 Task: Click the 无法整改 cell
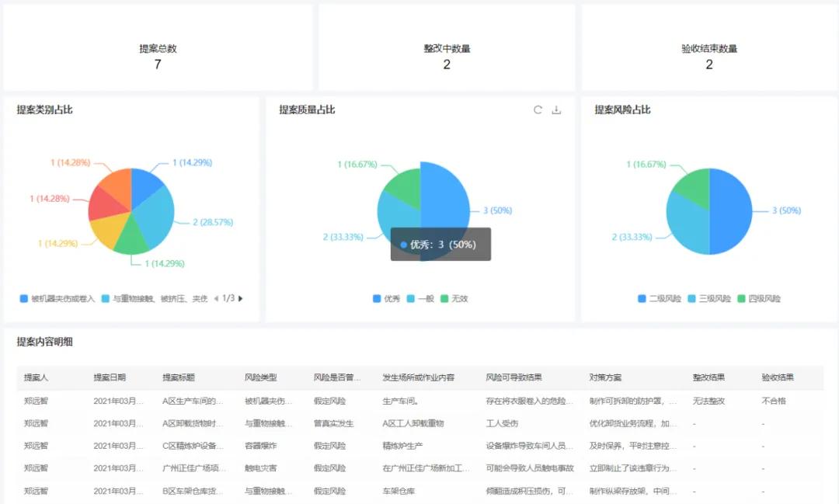708,401
